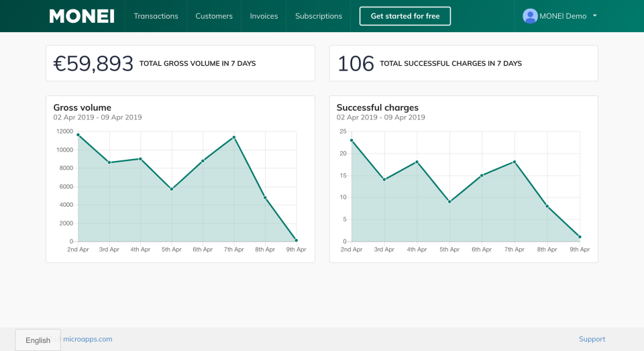Screen dimensions: 644x351
Task: Expand the MONEI Demo account dropdown arrow
Action: [x=595, y=16]
